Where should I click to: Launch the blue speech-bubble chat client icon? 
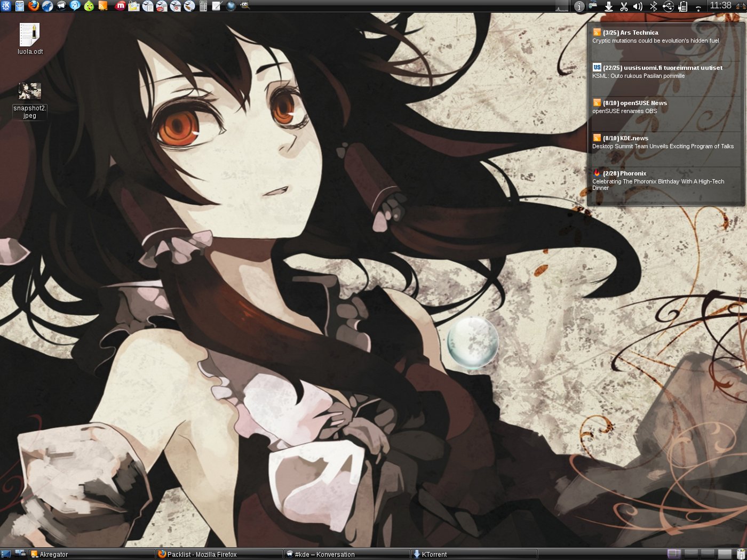pyautogui.click(x=75, y=6)
